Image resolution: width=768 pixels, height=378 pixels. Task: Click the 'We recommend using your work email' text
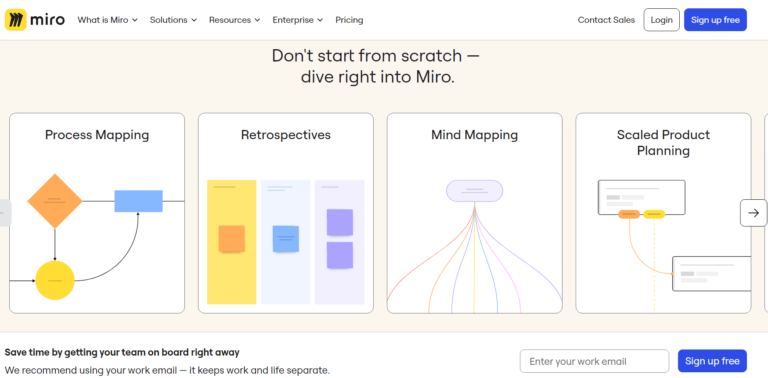[x=167, y=370]
